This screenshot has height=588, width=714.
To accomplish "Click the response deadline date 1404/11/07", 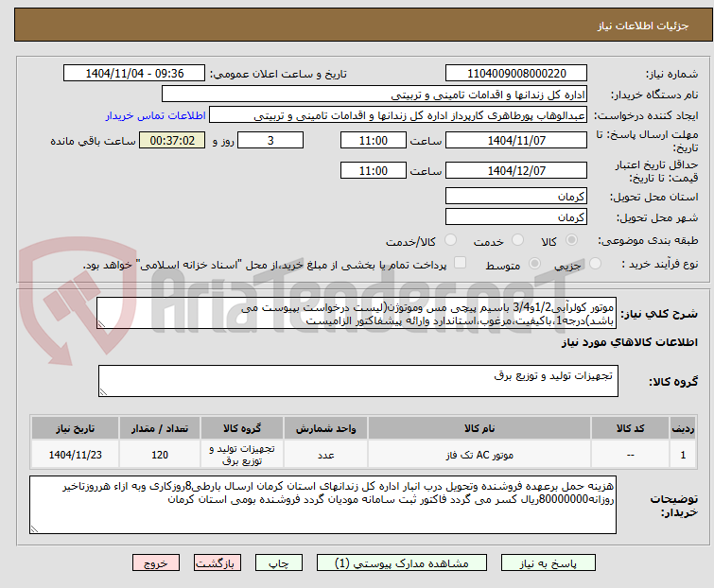I will 516,140.
